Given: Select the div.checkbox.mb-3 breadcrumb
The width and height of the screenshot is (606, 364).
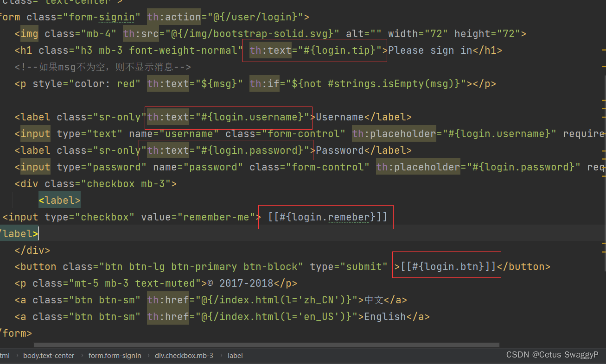Looking at the screenshot, I should click(184, 356).
